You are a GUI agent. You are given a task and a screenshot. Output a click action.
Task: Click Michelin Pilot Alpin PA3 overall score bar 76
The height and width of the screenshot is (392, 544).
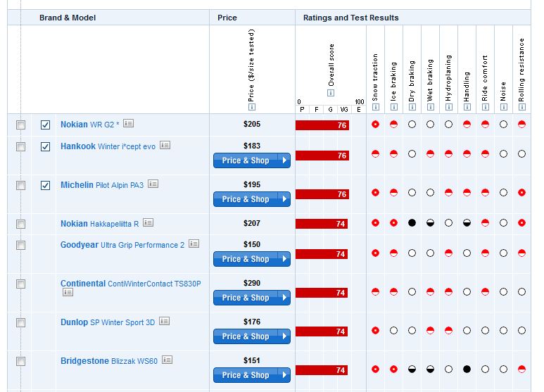(322, 194)
